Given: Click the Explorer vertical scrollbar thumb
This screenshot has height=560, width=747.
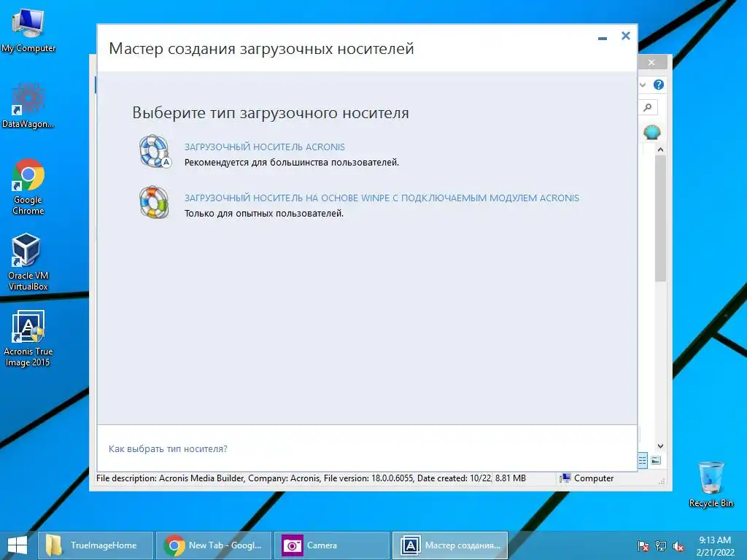Looking at the screenshot, I should (x=660, y=218).
